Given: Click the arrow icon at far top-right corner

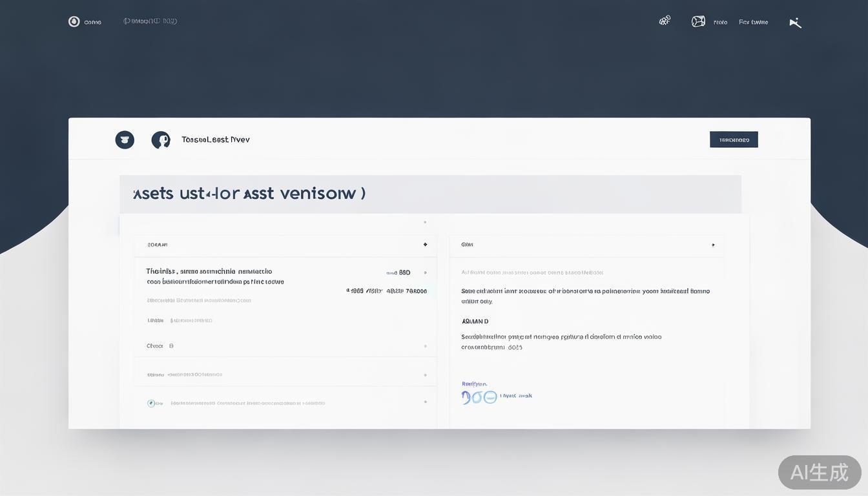Looking at the screenshot, I should coord(795,23).
